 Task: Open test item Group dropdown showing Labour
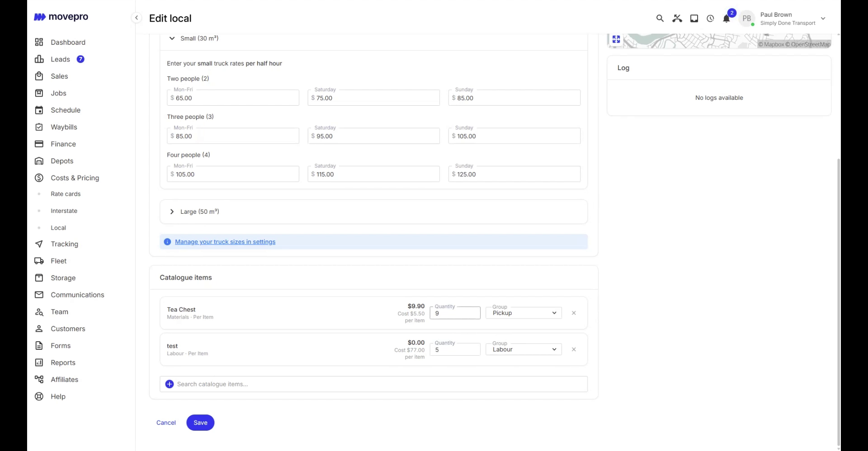coord(524,349)
